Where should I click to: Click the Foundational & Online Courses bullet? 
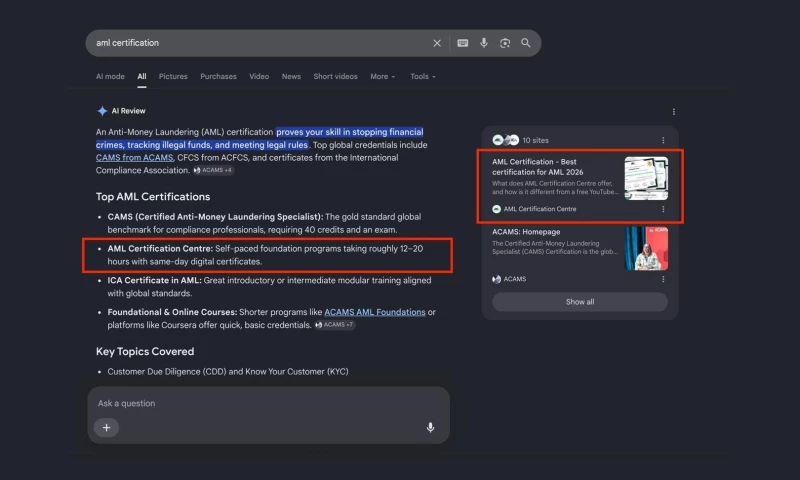(x=271, y=318)
